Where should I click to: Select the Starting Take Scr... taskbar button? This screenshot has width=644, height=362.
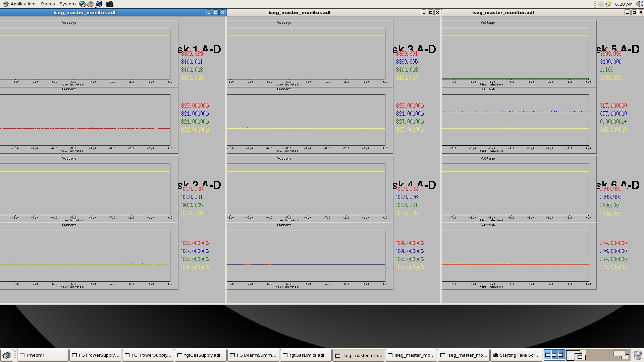pos(517,355)
